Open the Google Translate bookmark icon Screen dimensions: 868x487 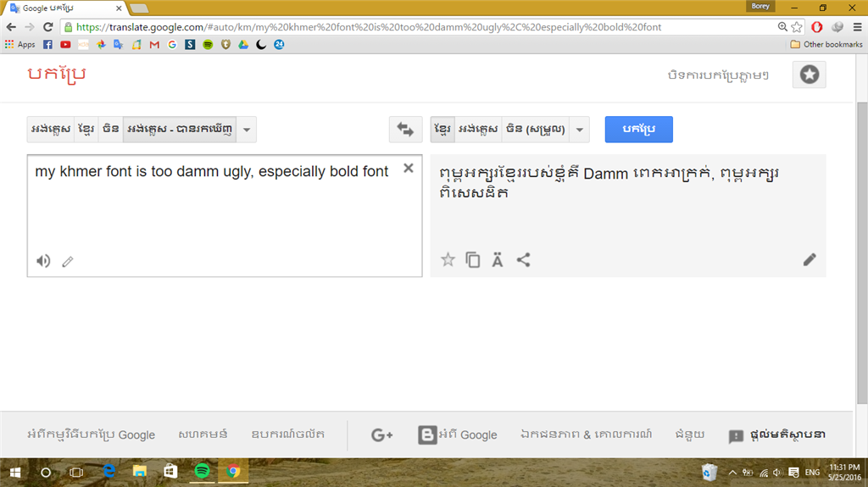(x=119, y=44)
